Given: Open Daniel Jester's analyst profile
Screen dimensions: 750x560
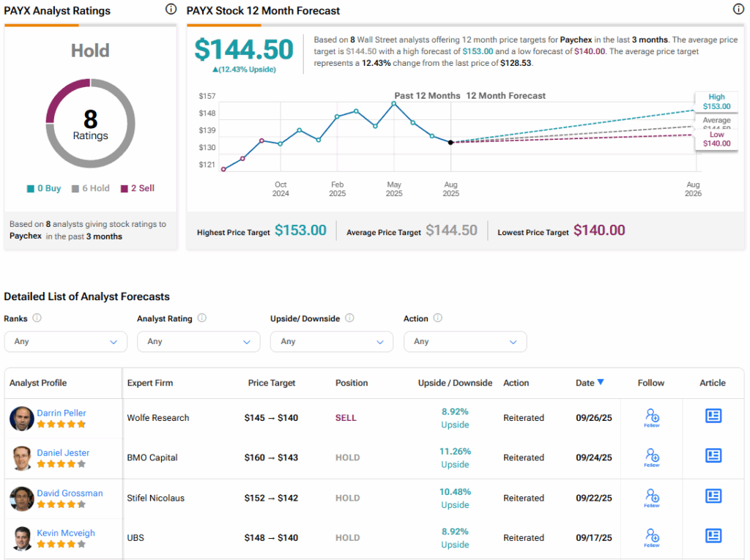Looking at the screenshot, I should click(63, 452).
